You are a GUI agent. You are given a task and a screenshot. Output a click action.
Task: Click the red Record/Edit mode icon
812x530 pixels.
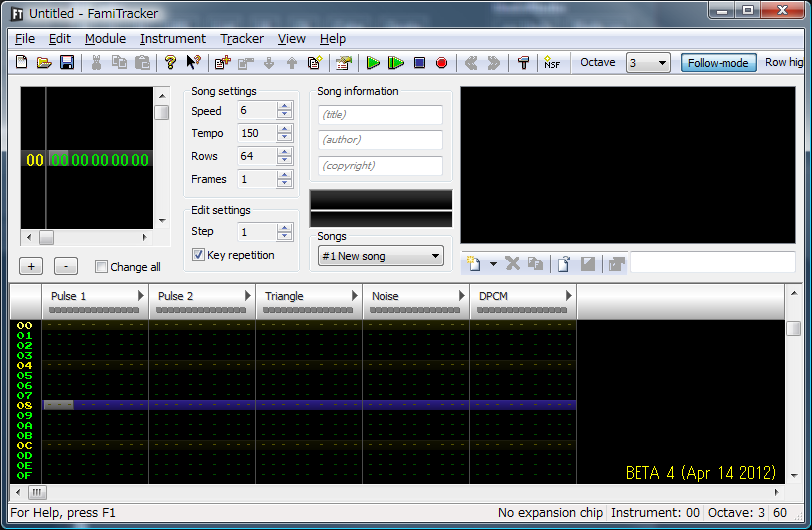(x=441, y=63)
